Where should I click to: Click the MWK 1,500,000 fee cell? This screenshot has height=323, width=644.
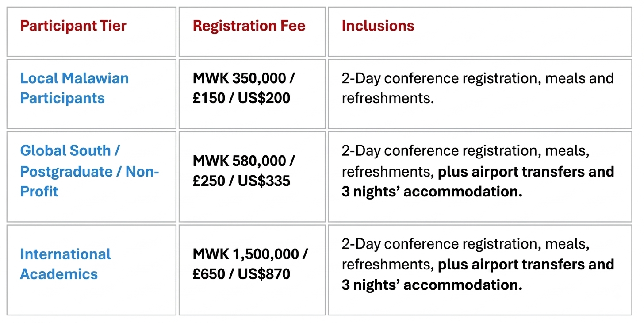(252, 270)
